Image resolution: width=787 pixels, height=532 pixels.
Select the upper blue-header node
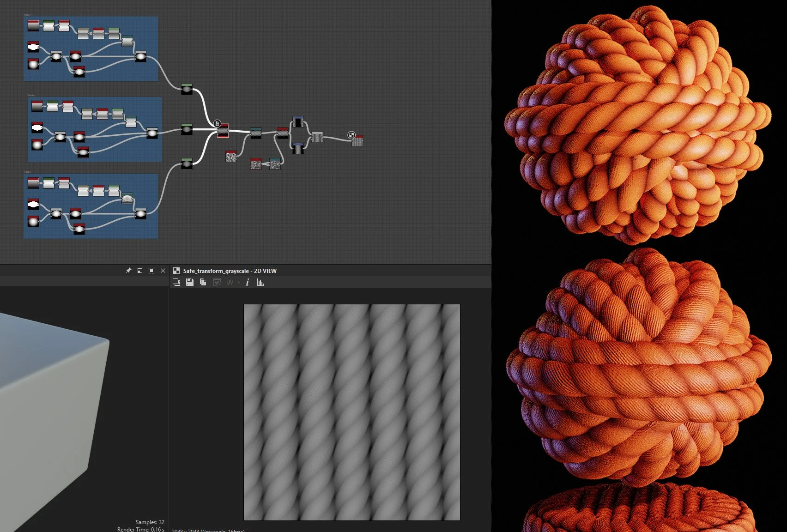(x=298, y=121)
